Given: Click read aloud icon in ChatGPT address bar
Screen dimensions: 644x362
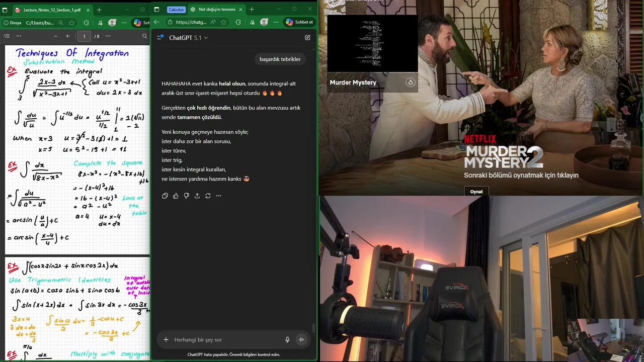Looking at the screenshot, I should coord(213,22).
